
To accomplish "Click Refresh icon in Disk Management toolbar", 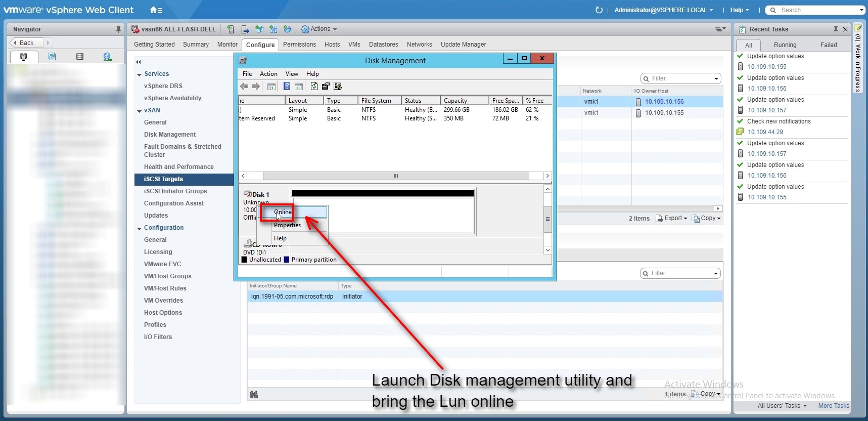I will coord(314,87).
